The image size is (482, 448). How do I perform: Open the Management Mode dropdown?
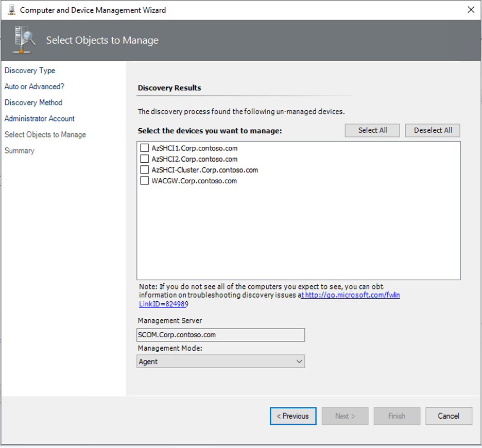[220, 361]
